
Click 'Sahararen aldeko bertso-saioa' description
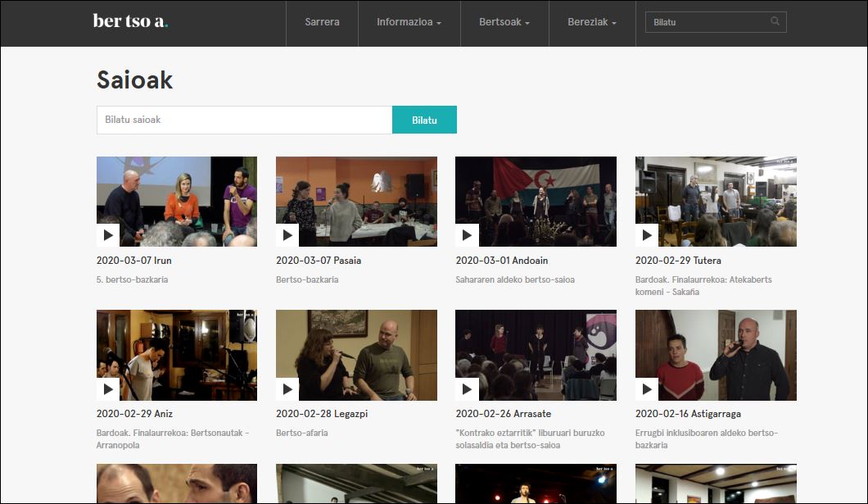(x=515, y=279)
